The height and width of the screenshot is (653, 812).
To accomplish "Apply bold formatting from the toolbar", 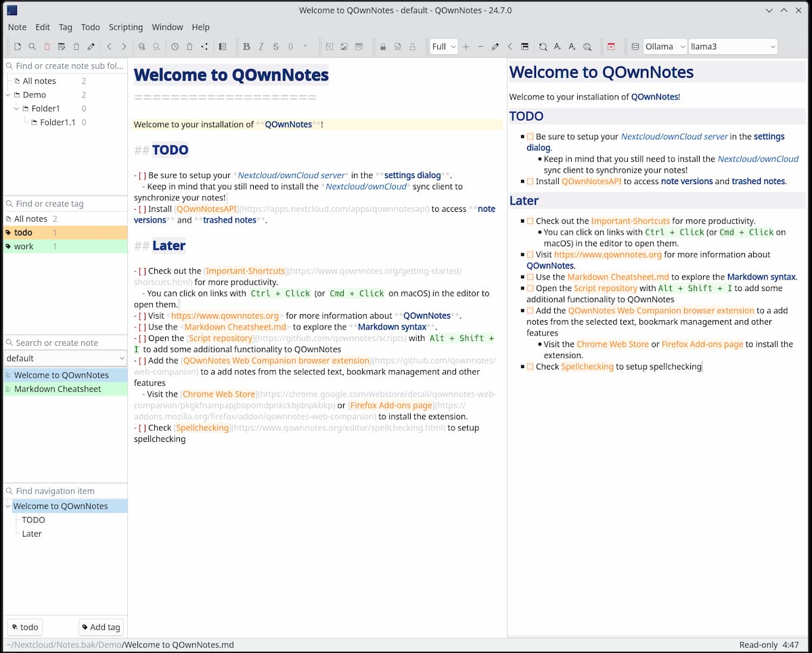I will point(246,46).
